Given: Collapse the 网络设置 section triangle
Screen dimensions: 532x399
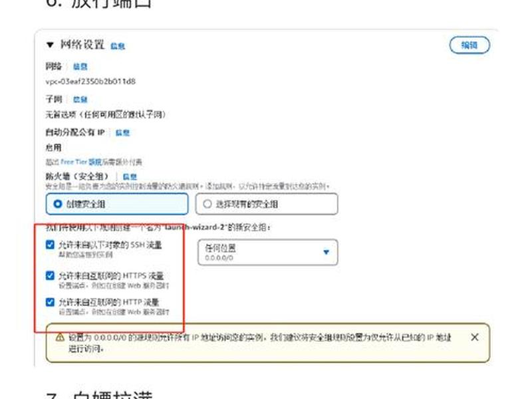Looking at the screenshot, I should tap(51, 45).
